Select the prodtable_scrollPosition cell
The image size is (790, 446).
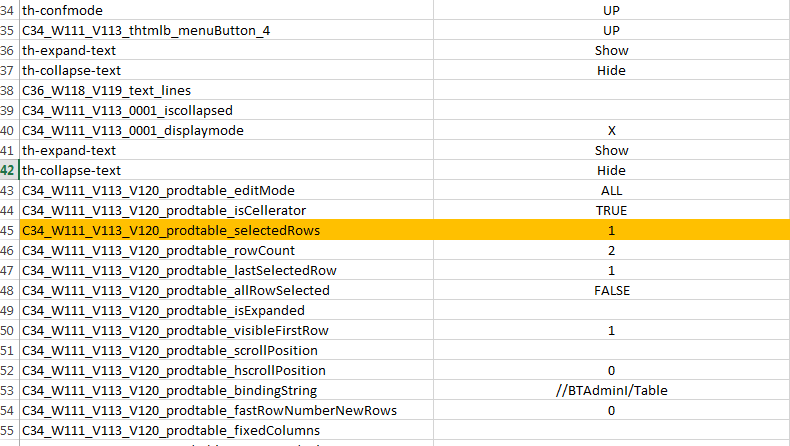point(226,350)
